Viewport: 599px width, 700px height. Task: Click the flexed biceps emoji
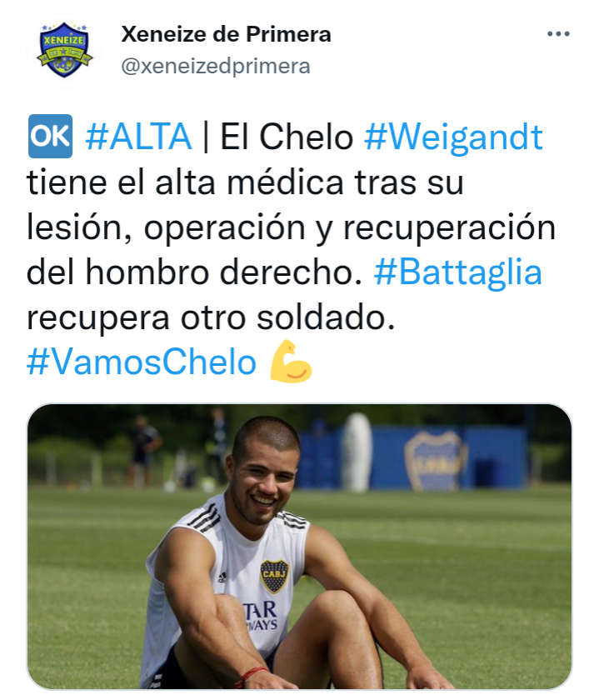click(291, 362)
